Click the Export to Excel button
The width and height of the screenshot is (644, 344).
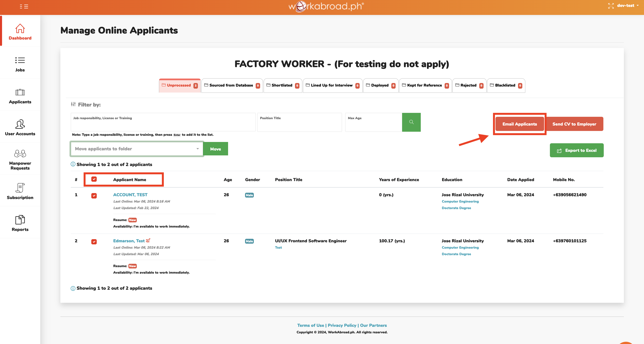(577, 151)
